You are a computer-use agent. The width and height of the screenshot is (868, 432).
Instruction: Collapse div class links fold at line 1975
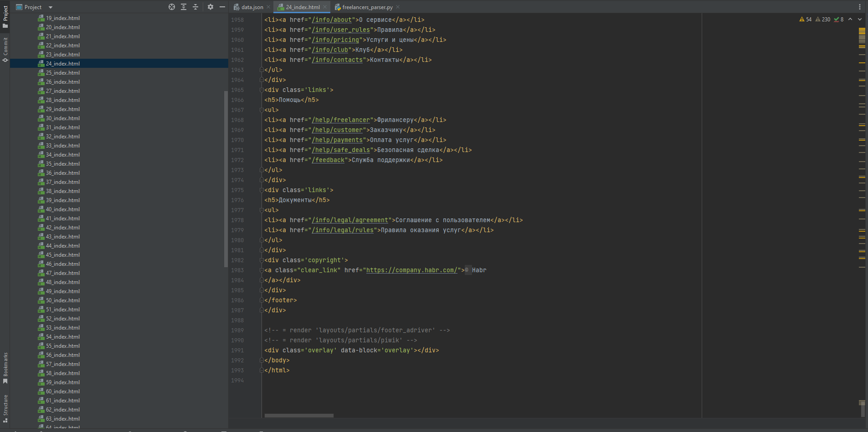262,190
